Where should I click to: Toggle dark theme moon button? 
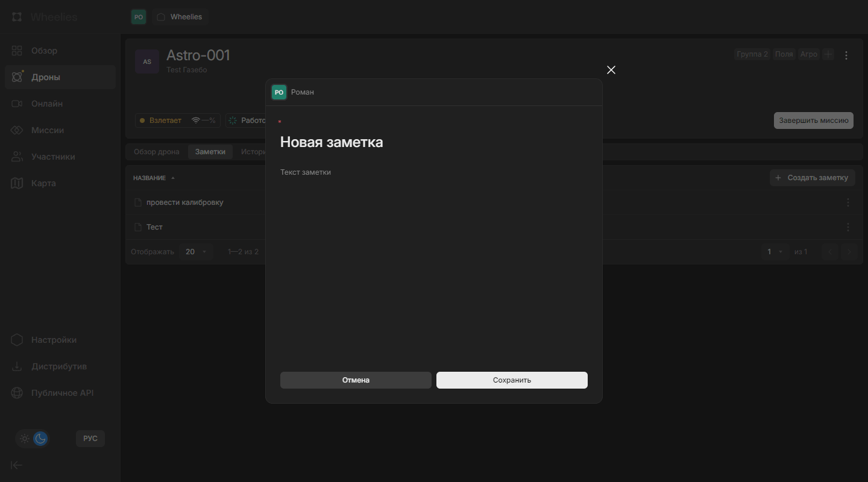40,439
